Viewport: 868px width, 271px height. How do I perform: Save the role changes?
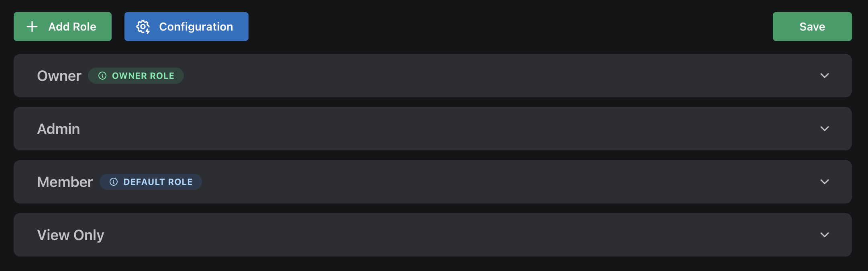pos(812,27)
